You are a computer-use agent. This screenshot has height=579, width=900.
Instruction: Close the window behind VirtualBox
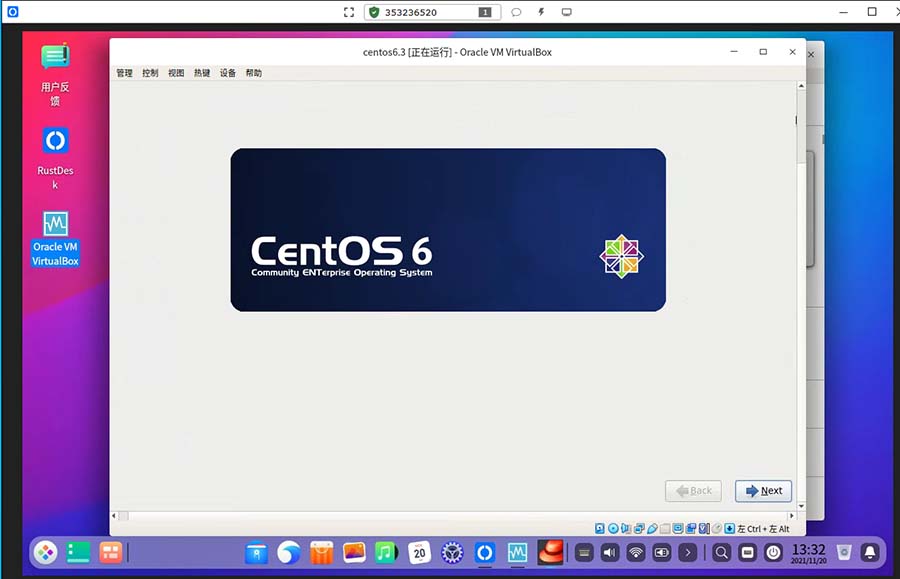[x=811, y=55]
